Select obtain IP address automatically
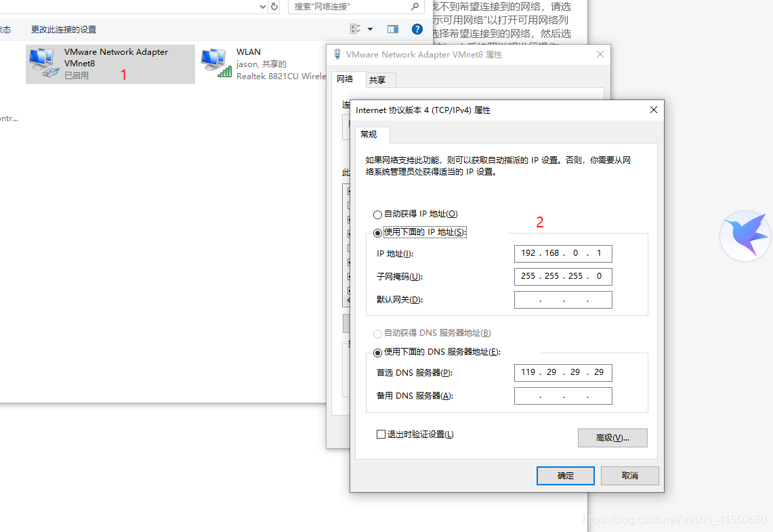The image size is (773, 532). coord(377,215)
